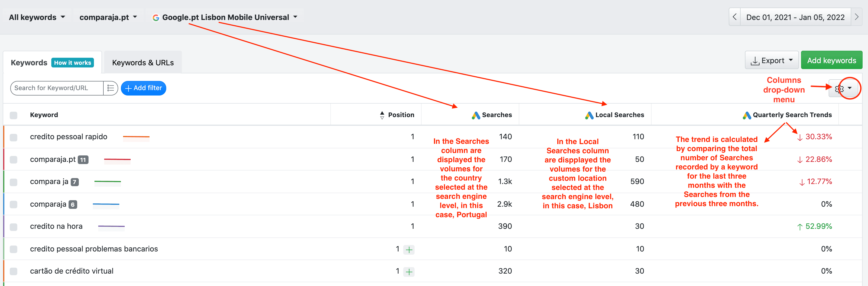Check the comparaja.pt row checkbox
Viewport: 868px width, 286px height.
pyautogui.click(x=13, y=159)
